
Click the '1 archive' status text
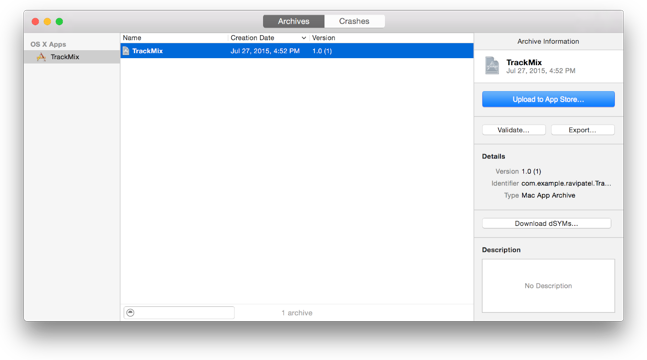pos(297,313)
